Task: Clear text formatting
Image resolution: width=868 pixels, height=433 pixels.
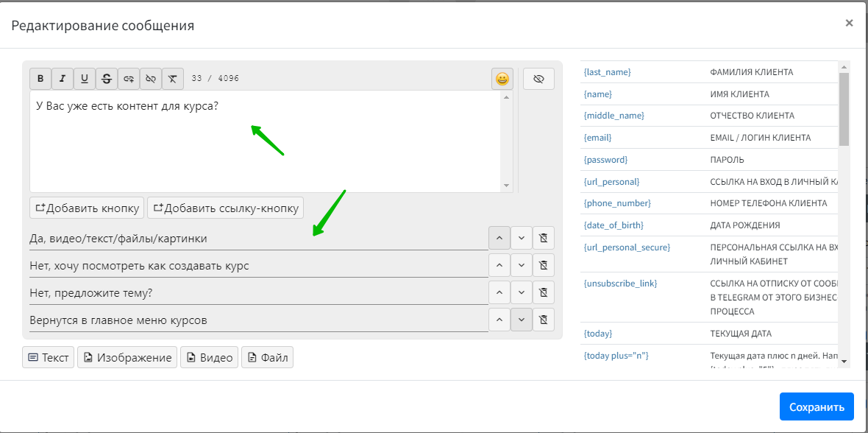Action: click(x=172, y=79)
